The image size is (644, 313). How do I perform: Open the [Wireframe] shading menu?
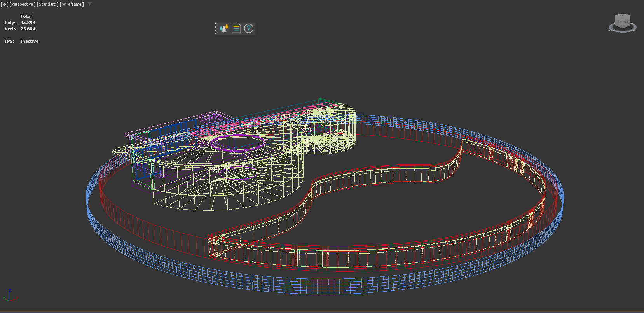click(72, 4)
